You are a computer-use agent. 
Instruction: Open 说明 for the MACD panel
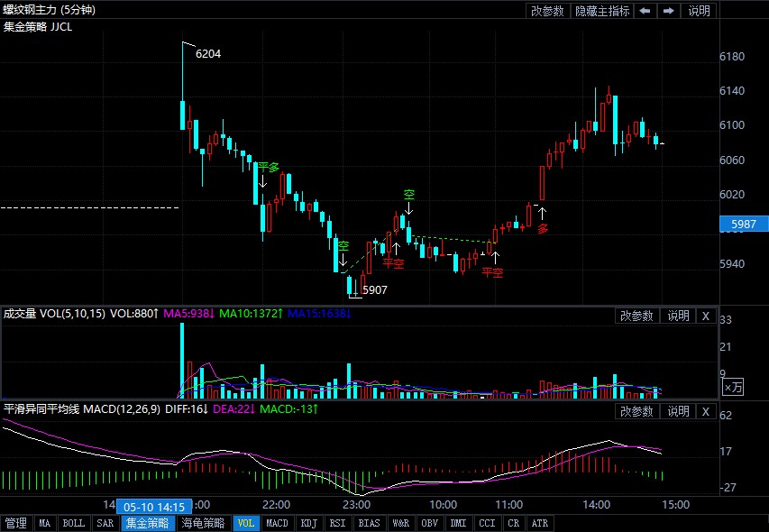coord(677,411)
